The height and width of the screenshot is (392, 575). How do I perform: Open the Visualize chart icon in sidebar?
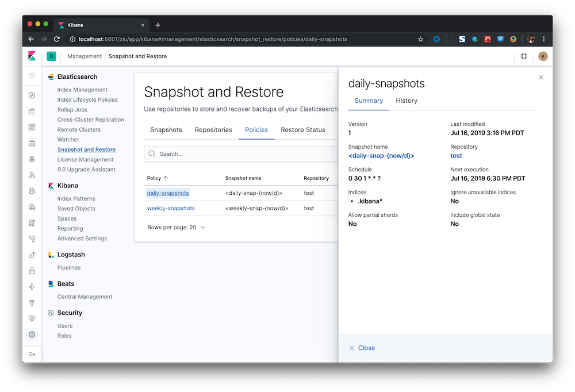pos(32,111)
